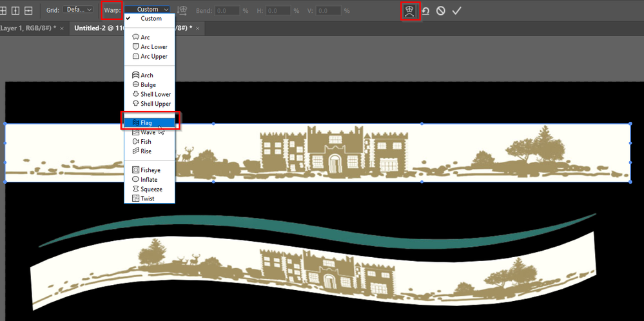Click the reset transform arrow icon
Image resolution: width=644 pixels, height=321 pixels.
(x=426, y=11)
